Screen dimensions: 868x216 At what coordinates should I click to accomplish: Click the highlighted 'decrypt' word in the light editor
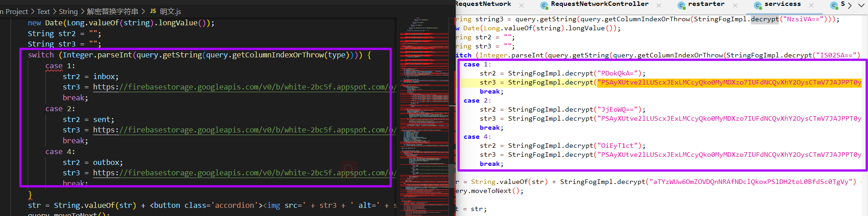point(765,19)
